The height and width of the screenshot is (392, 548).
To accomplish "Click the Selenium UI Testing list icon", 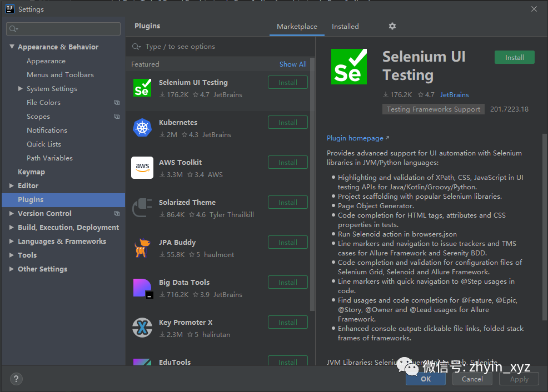I will 142,88.
